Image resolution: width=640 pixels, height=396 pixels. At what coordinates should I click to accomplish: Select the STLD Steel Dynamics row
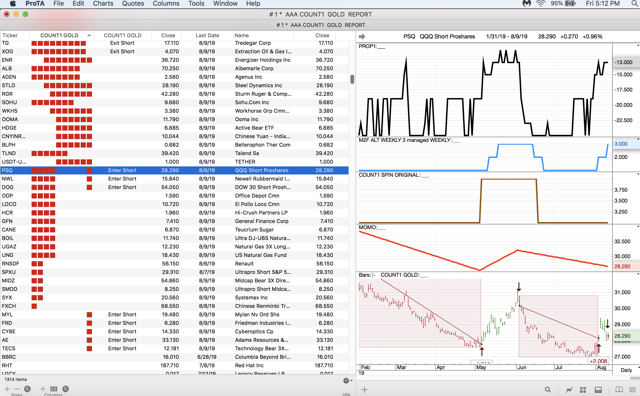(x=174, y=85)
